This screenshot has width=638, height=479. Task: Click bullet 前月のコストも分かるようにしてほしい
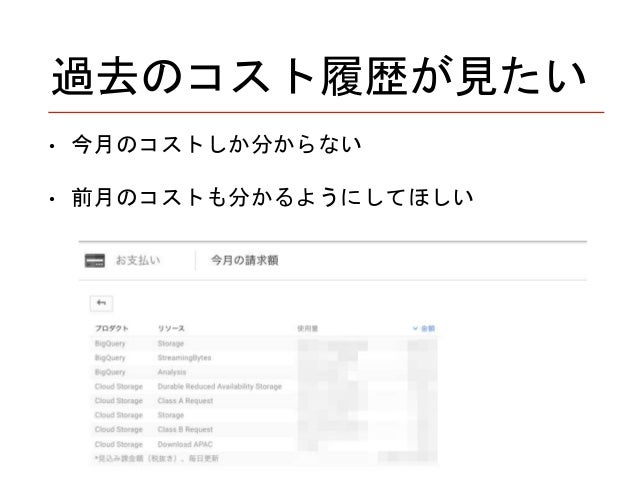click(x=273, y=197)
